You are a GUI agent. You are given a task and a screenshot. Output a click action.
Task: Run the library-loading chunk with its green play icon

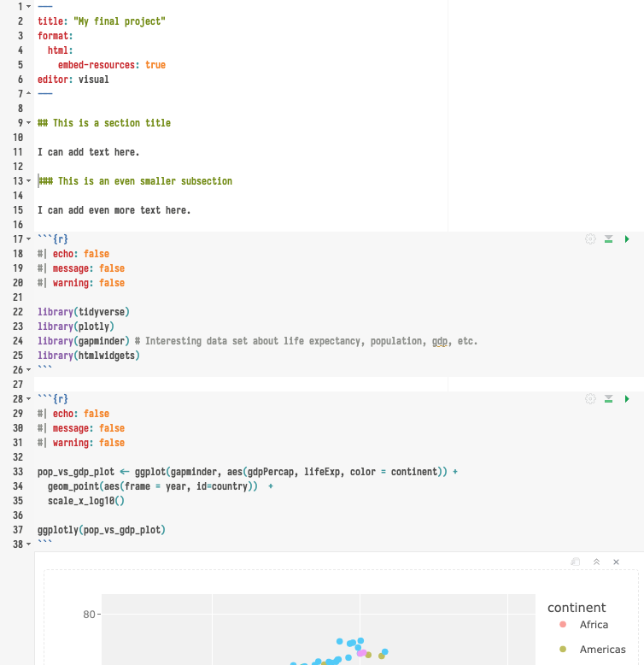pyautogui.click(x=628, y=239)
